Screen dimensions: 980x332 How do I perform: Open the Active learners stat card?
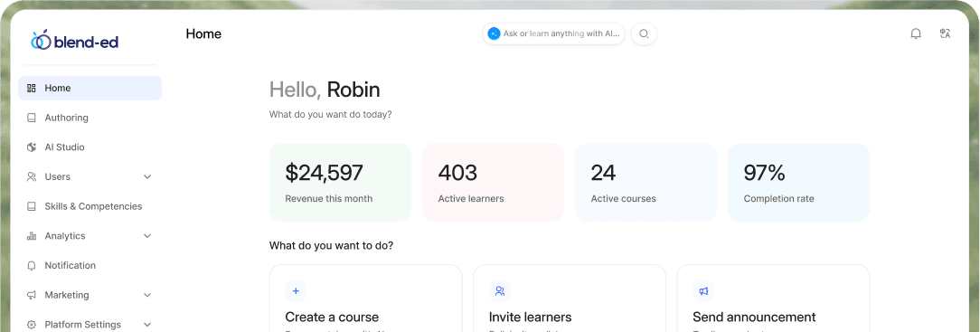pyautogui.click(x=493, y=182)
